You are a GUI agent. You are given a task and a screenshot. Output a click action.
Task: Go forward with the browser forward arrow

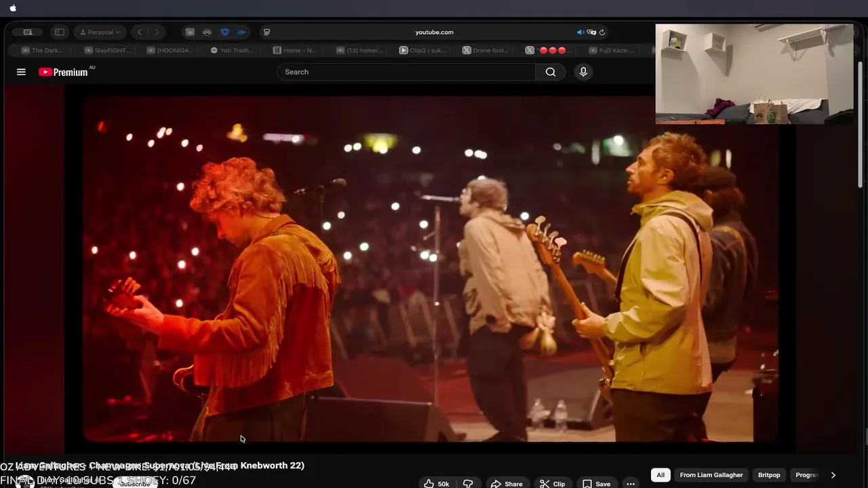point(157,32)
